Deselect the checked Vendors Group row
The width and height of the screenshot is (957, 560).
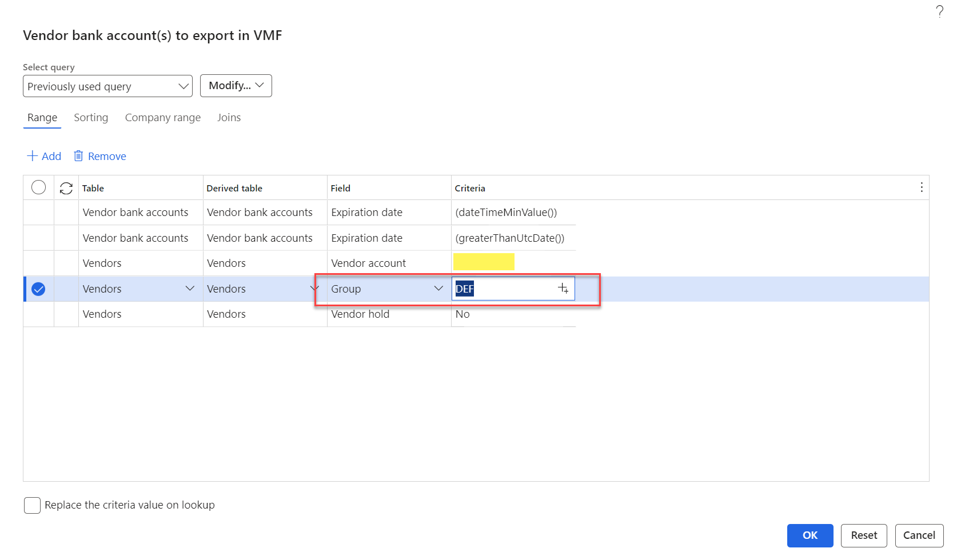pyautogui.click(x=38, y=289)
